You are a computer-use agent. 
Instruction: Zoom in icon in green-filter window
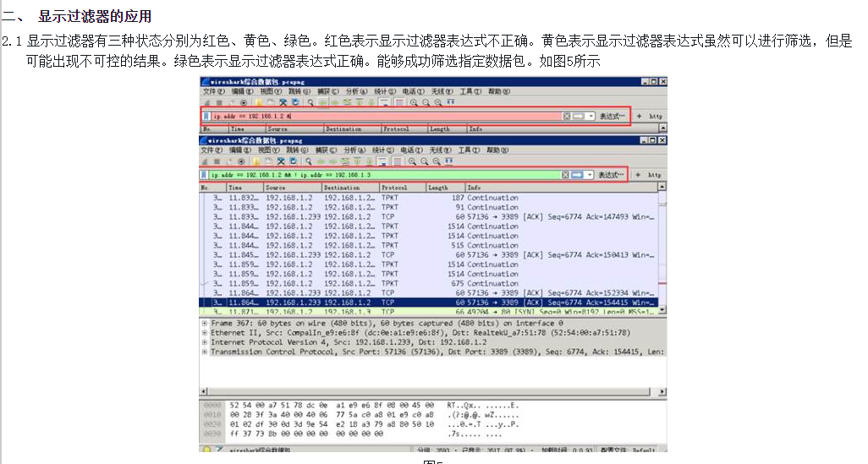(x=412, y=161)
